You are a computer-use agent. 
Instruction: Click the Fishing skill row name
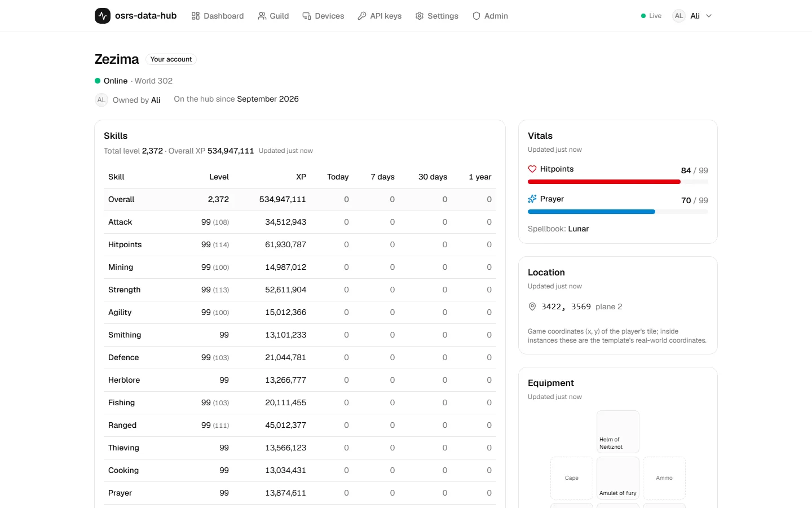(x=121, y=402)
